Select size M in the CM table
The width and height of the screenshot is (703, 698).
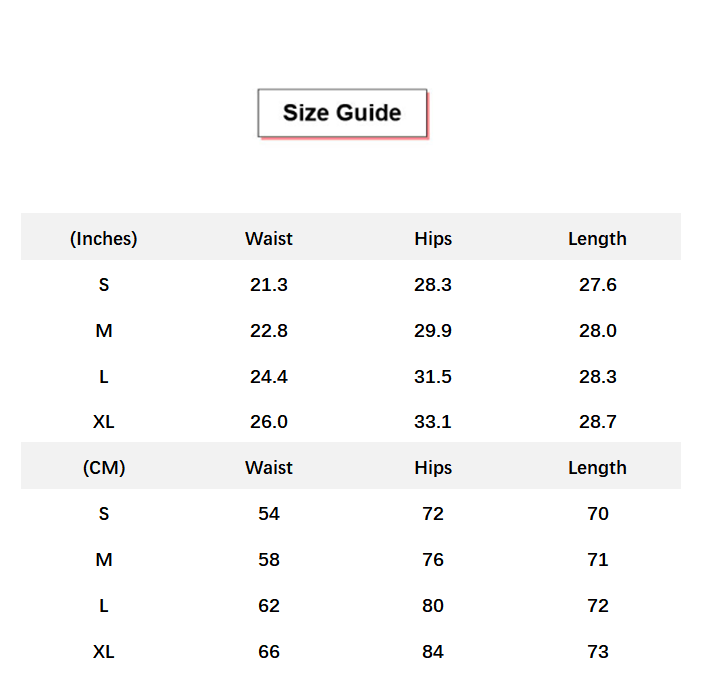tap(104, 559)
